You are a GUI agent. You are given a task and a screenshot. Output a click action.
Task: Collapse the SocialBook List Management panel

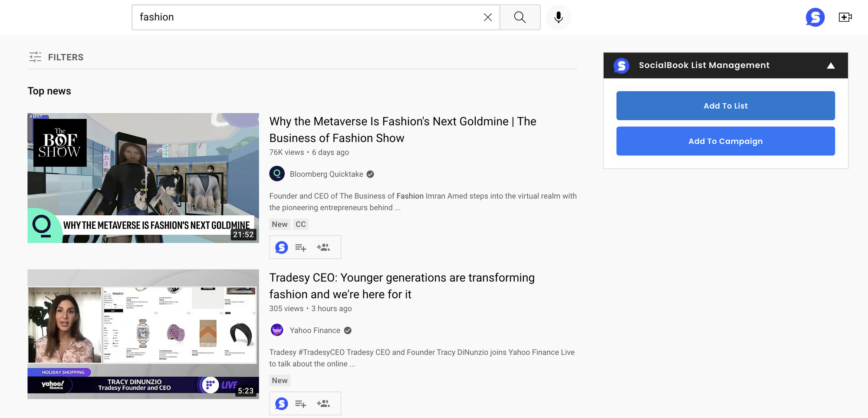click(x=831, y=66)
